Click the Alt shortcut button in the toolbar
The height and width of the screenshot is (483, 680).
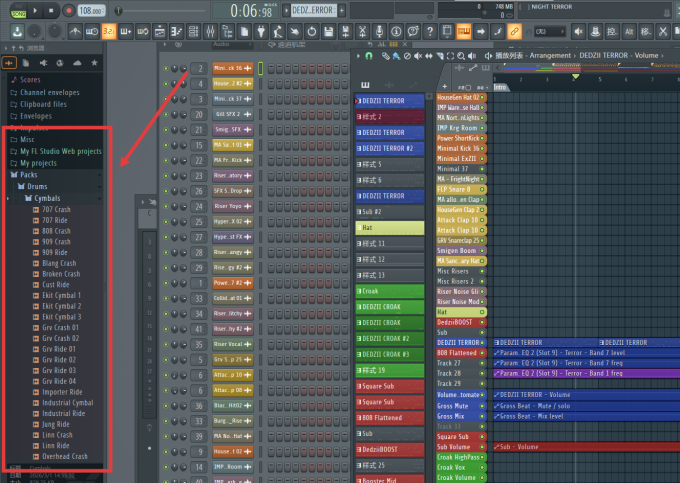click(x=629, y=31)
